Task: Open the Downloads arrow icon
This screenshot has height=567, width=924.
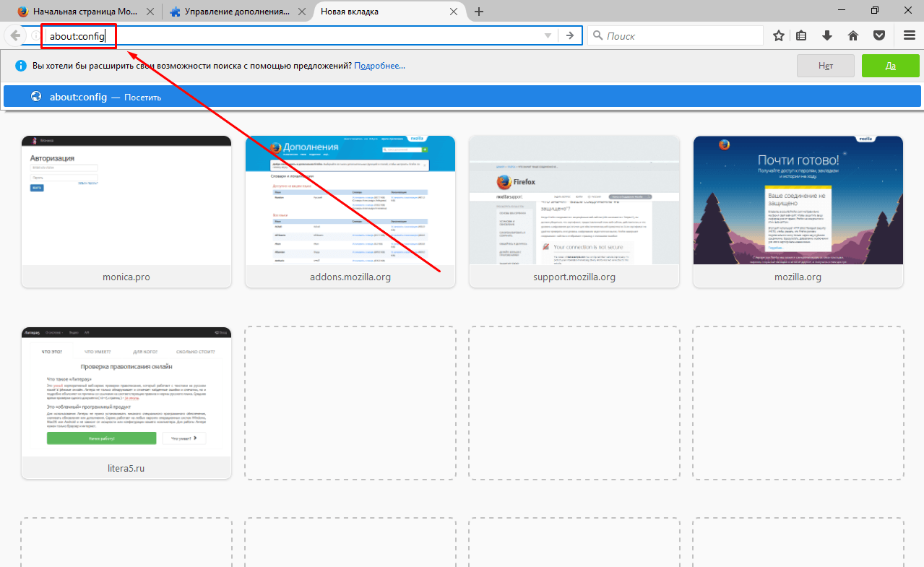Action: (x=827, y=35)
